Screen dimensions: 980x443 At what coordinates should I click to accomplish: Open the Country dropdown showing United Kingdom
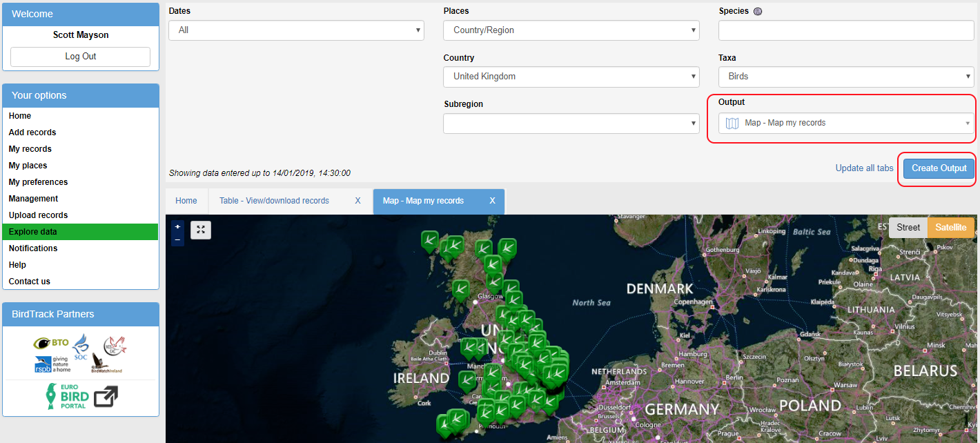[571, 77]
